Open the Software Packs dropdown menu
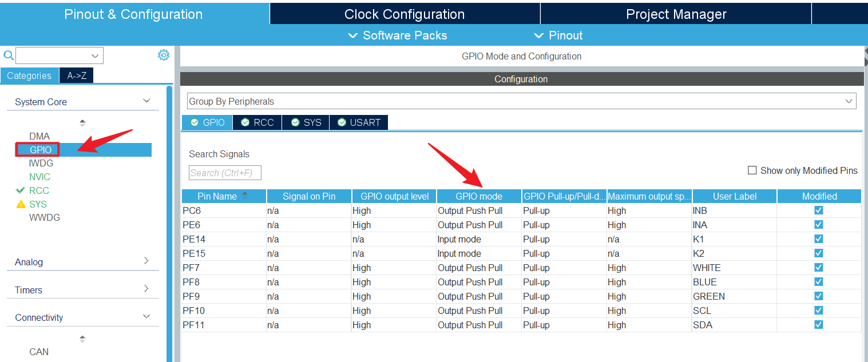Screen dimensions: 868x362 pyautogui.click(x=398, y=35)
